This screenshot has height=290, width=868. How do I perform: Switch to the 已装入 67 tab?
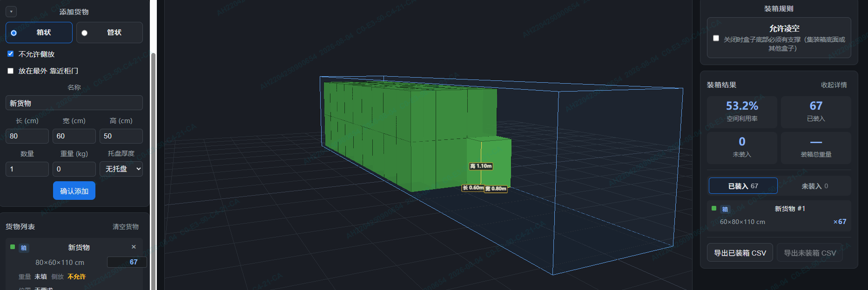(743, 186)
